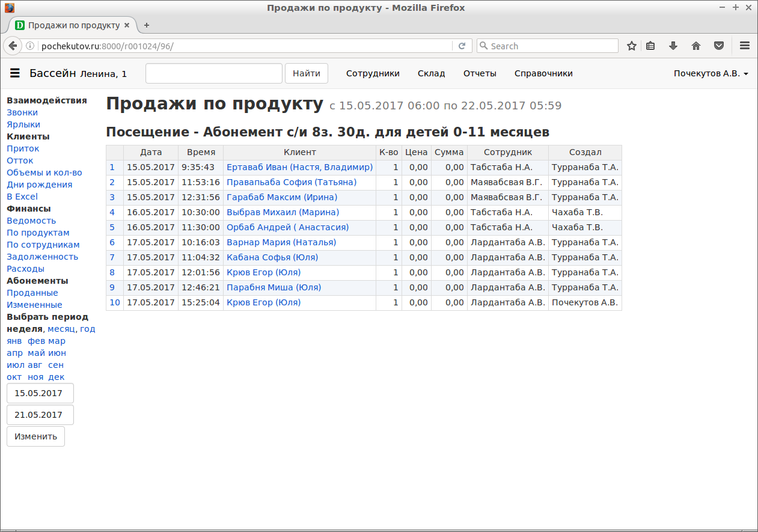Click the Клиент column header
758x532 pixels.
click(300, 152)
